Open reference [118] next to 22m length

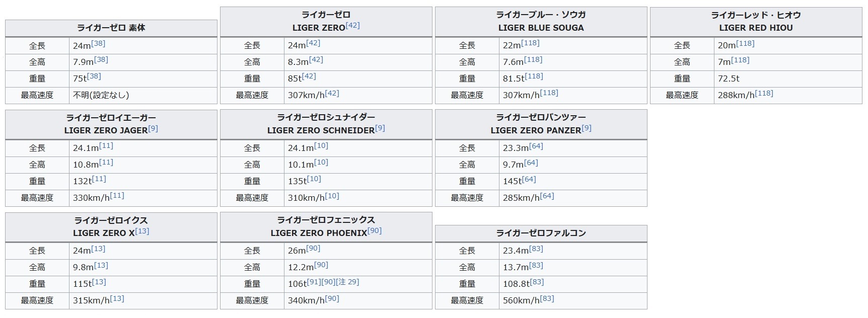[530, 43]
